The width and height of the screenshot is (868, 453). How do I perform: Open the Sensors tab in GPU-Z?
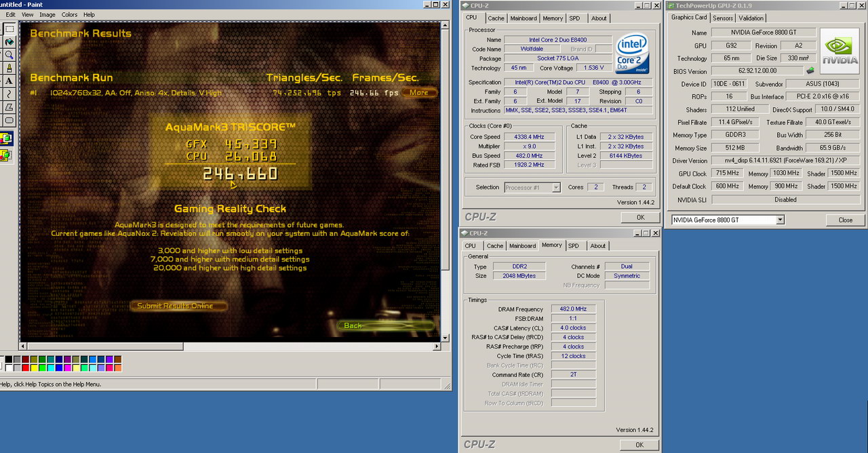(723, 18)
